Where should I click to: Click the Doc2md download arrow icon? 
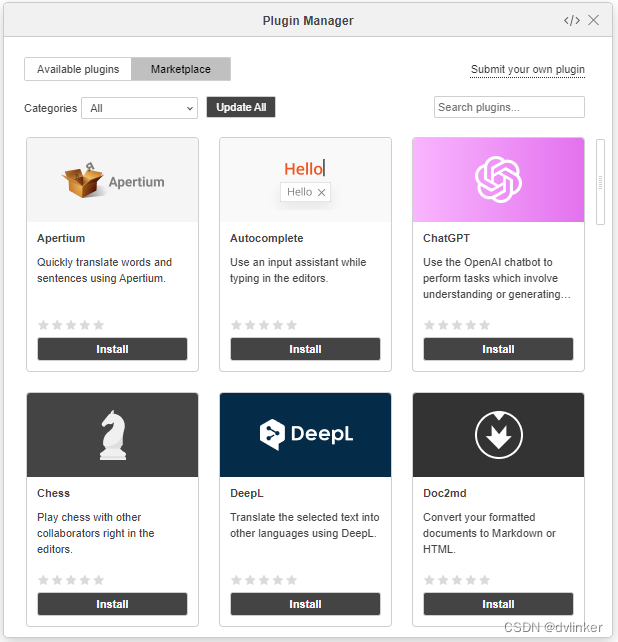498,435
